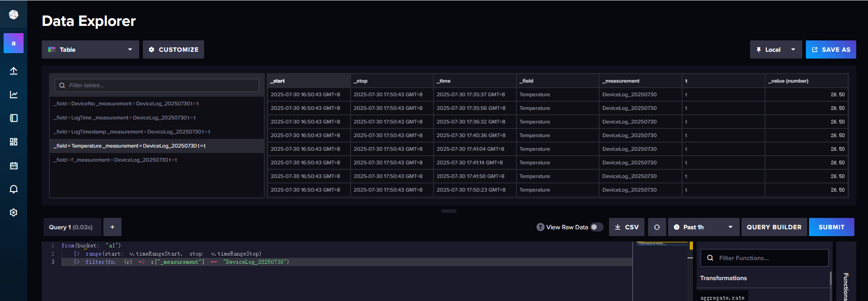Sort by the _time column header
The height and width of the screenshot is (301, 868).
point(475,81)
